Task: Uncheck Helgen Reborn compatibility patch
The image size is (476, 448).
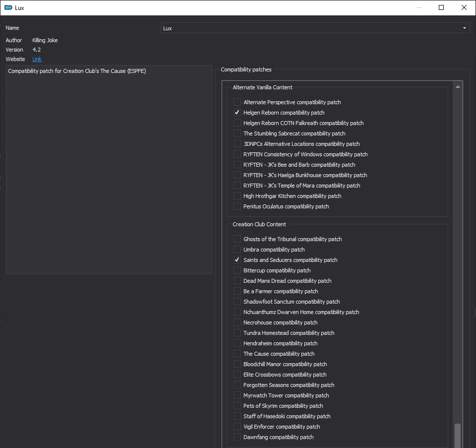Action: point(237,113)
